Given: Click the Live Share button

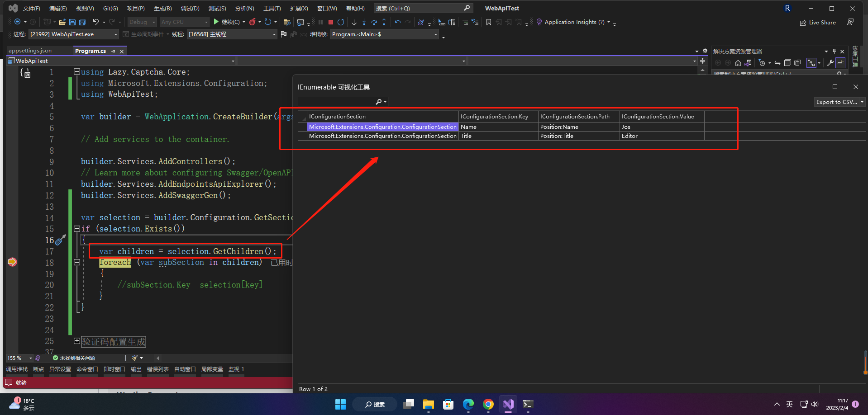Looking at the screenshot, I should coord(818,22).
